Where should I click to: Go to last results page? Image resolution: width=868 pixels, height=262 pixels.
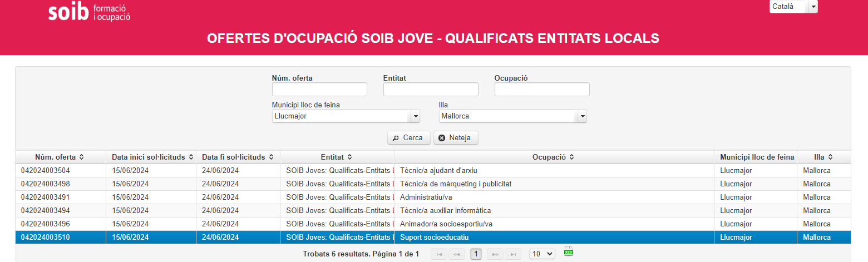512,254
